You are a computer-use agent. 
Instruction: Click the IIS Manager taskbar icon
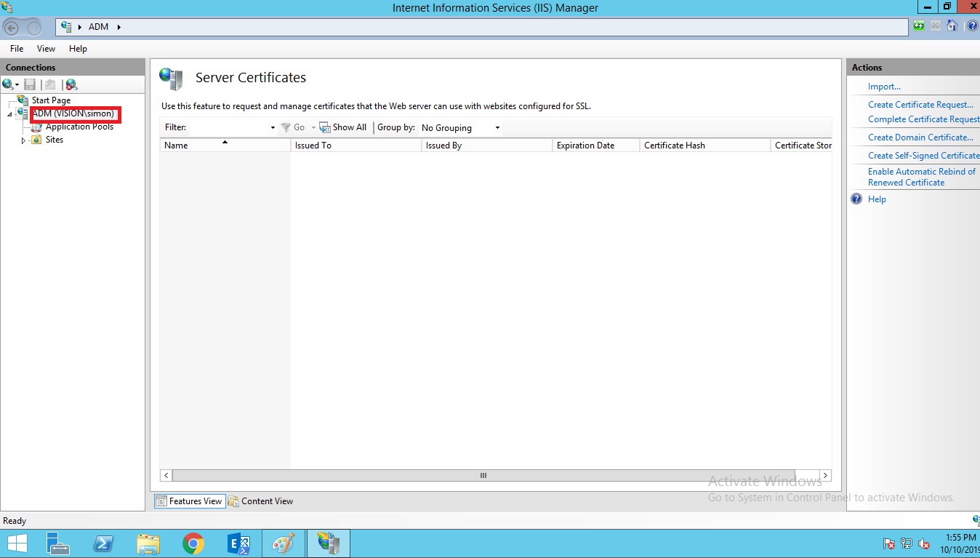click(x=329, y=543)
